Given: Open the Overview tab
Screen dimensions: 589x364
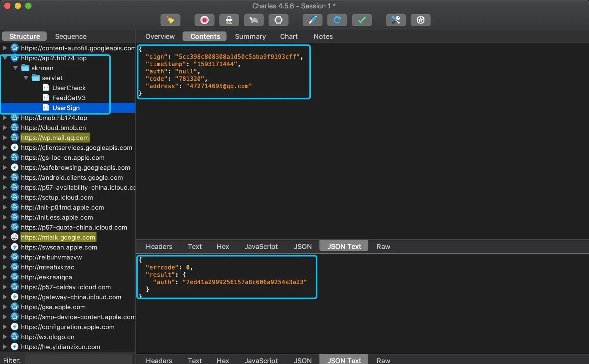Looking at the screenshot, I should click(160, 36).
